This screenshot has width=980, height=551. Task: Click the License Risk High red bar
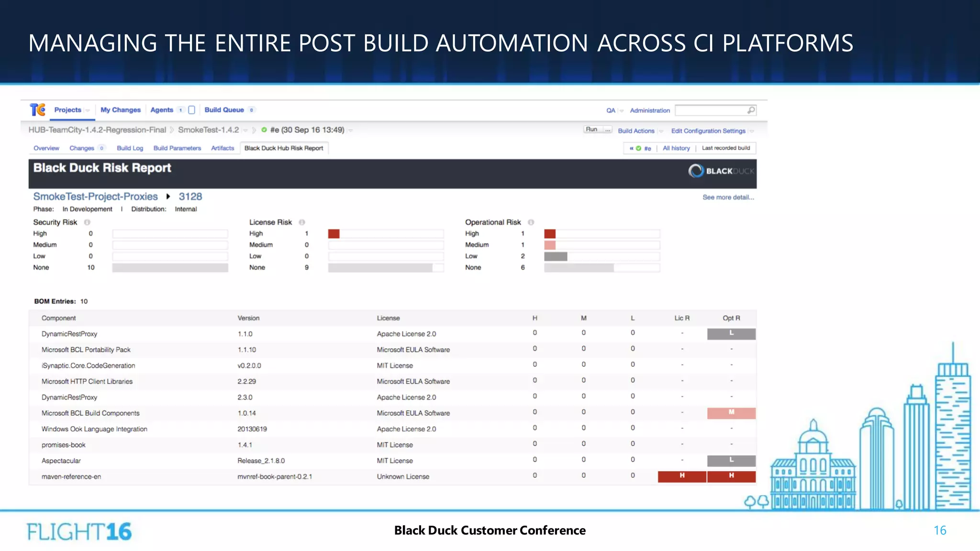[334, 234]
